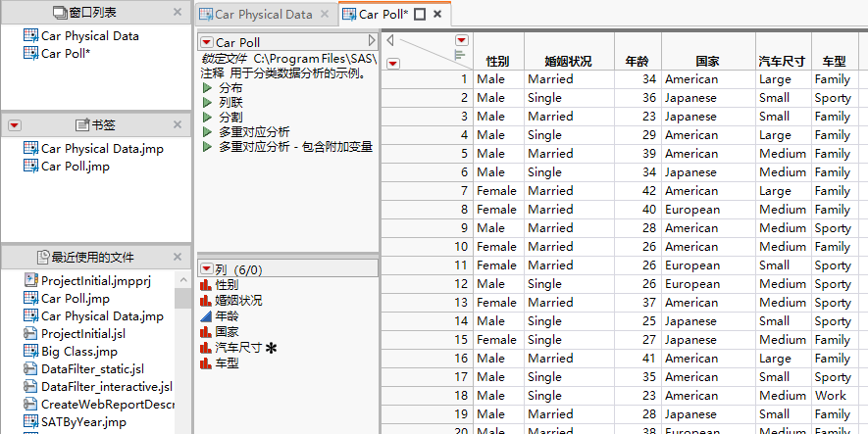The width and height of the screenshot is (868, 434).
Task: Select row number 13 in data table
Action: [427, 303]
